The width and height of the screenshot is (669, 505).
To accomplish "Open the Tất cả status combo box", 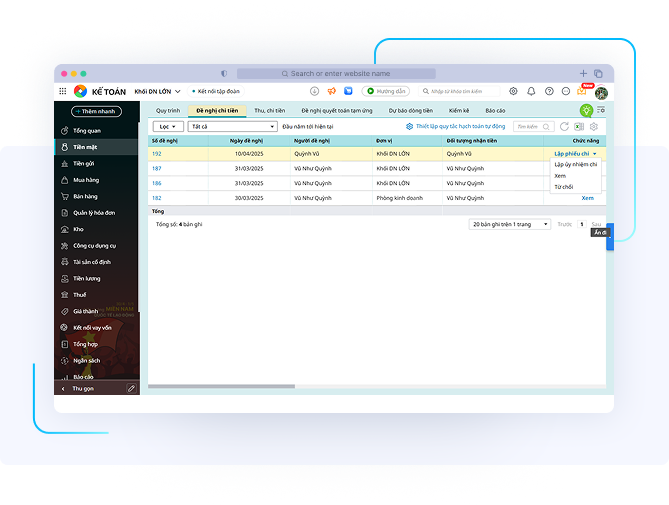I will point(232,127).
